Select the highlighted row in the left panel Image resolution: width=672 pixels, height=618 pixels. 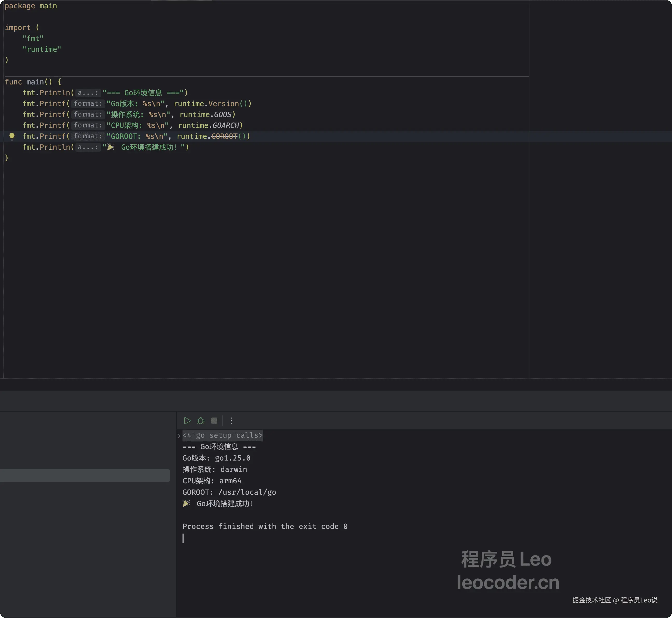click(85, 475)
